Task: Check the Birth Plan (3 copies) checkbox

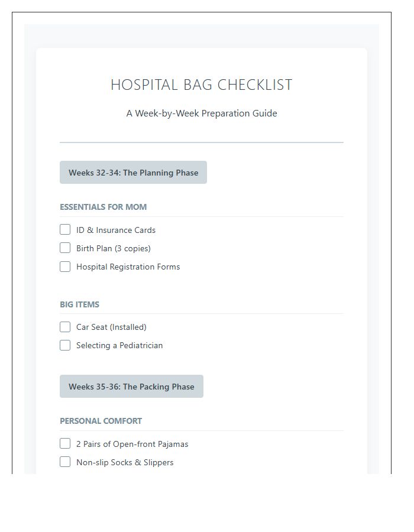Action: pos(65,248)
